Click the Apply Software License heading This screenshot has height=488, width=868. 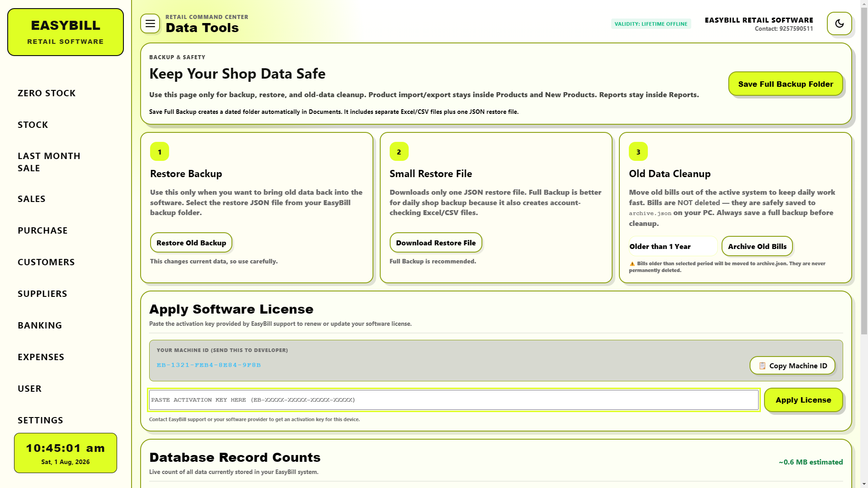pyautogui.click(x=231, y=309)
